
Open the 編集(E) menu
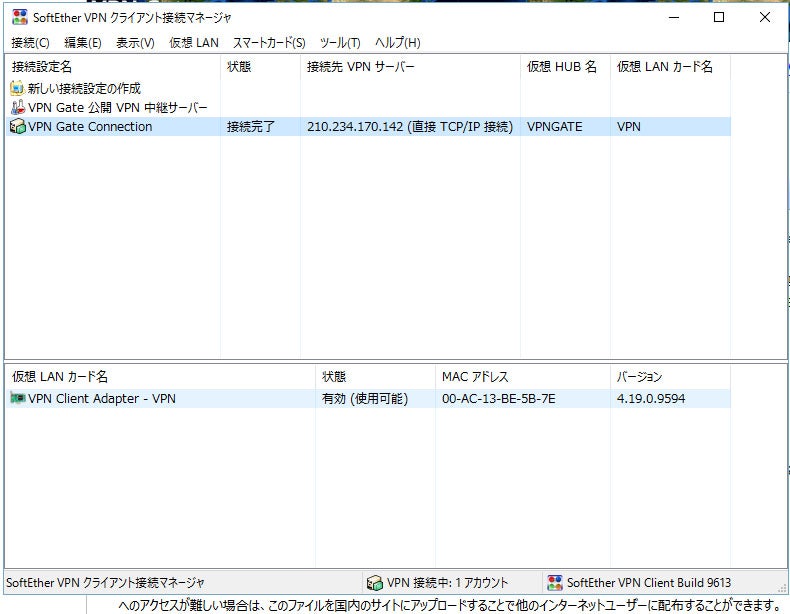[83, 43]
